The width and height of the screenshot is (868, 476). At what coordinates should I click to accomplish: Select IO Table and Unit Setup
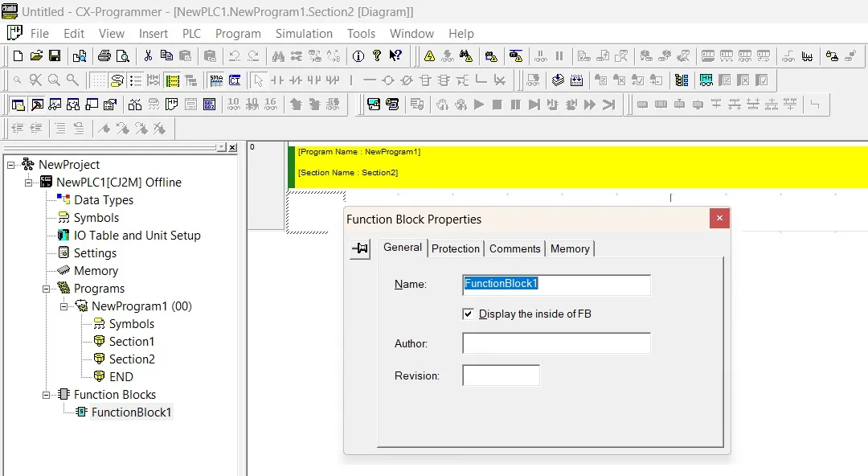point(137,236)
